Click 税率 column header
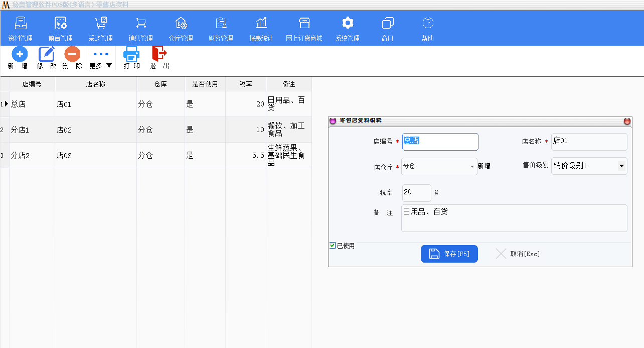This screenshot has width=644, height=348. point(246,84)
